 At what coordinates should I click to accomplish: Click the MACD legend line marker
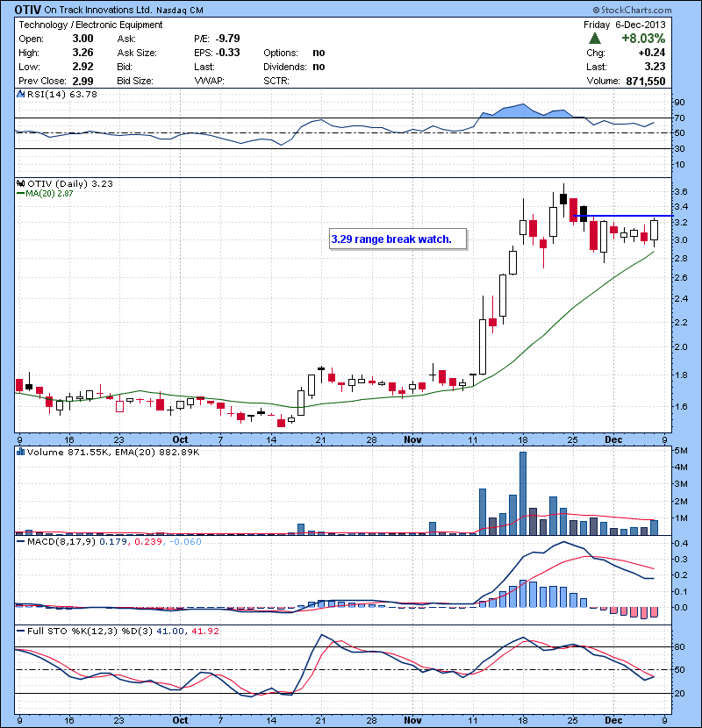(20, 541)
